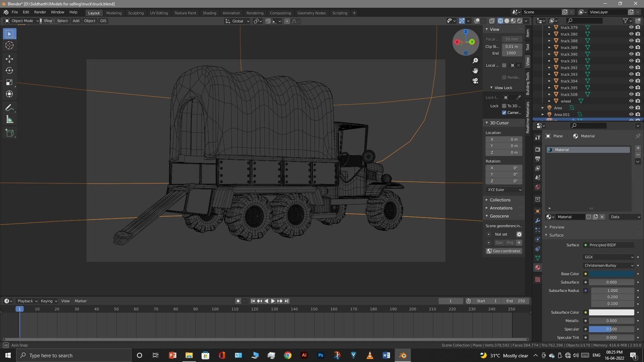Collapse the Geoscene panel
The width and height of the screenshot is (644, 362).
point(499,216)
